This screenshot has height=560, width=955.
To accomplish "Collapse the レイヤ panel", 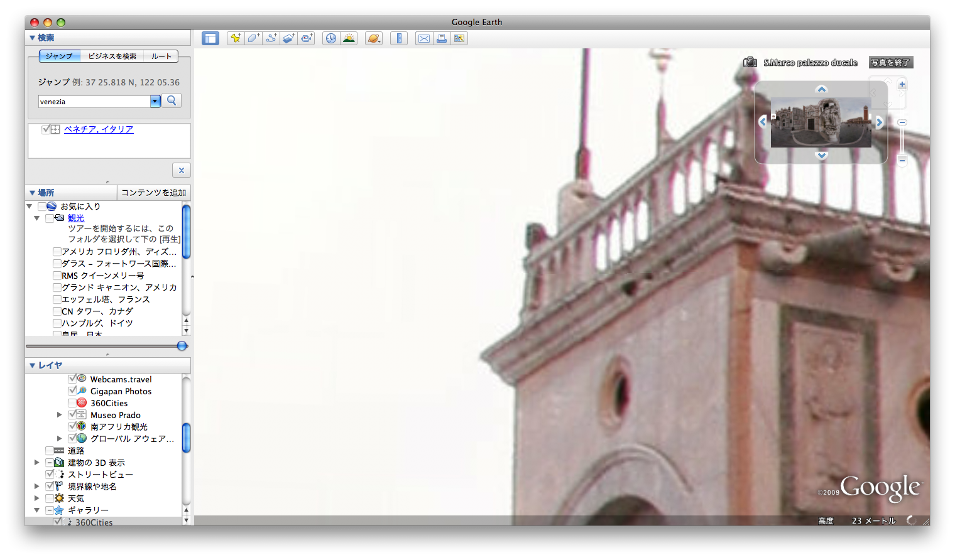I will click(32, 365).
